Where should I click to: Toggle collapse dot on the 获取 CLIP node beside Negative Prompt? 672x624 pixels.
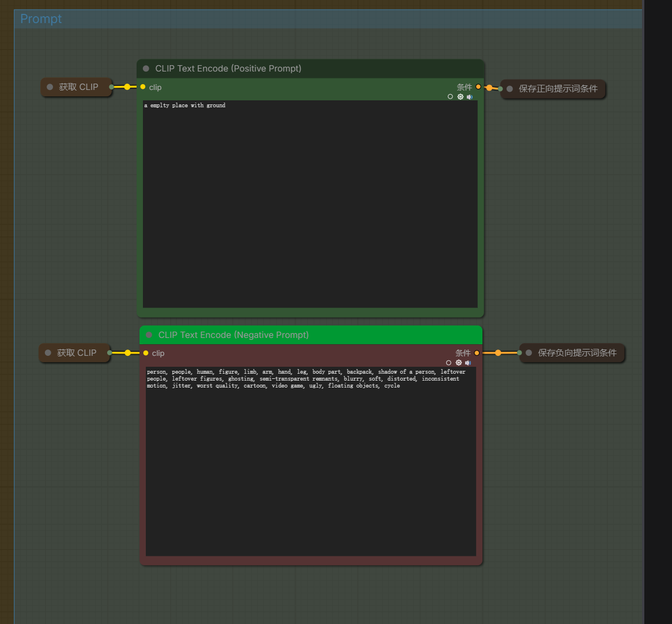coord(48,353)
